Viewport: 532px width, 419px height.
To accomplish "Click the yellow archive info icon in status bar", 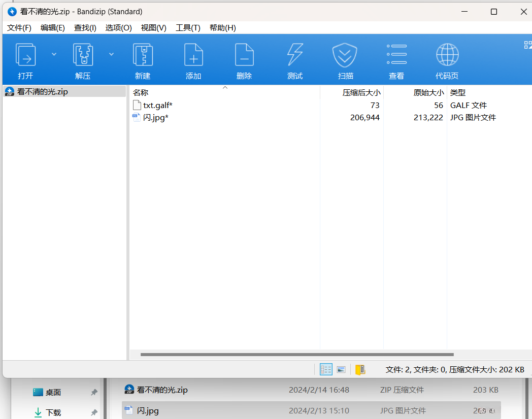I will (x=360, y=369).
